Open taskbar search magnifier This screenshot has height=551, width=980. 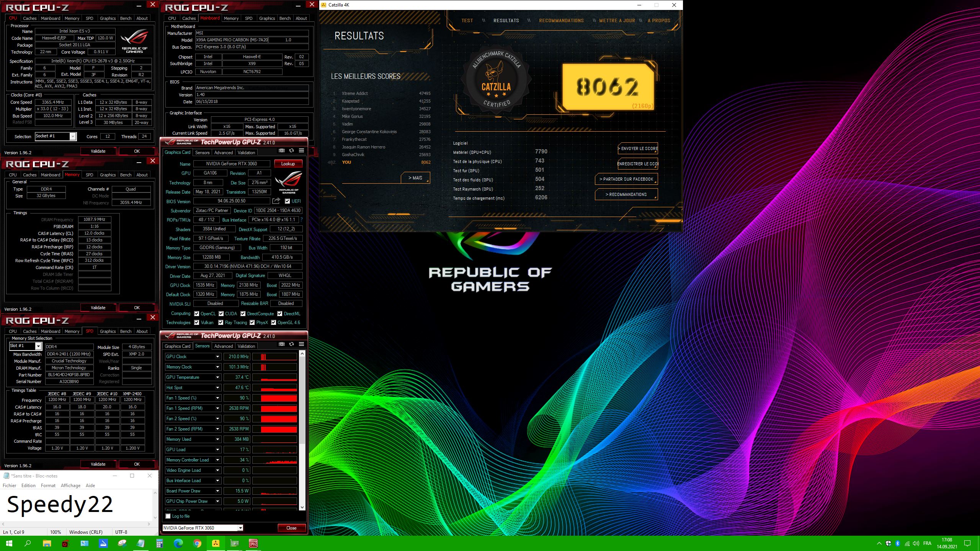coord(28,543)
